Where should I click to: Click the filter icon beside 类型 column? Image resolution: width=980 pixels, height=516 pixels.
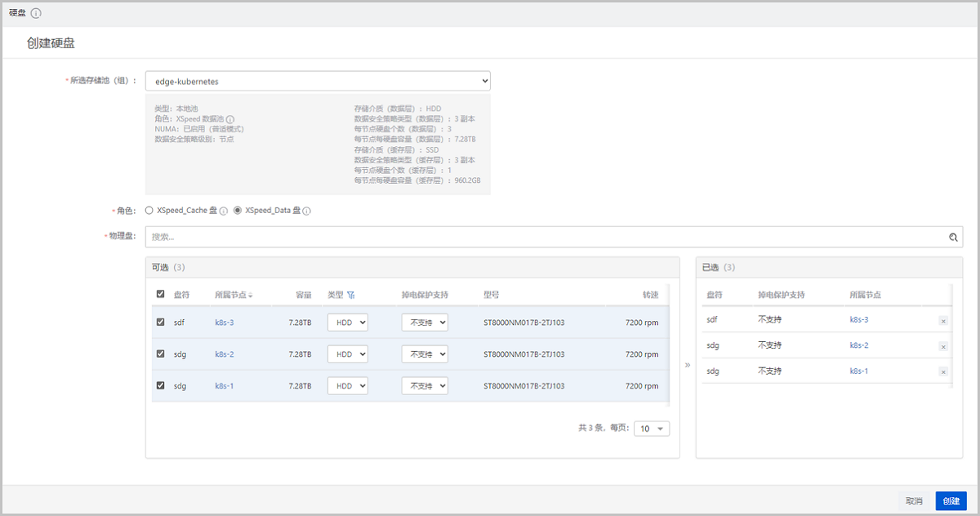pyautogui.click(x=351, y=295)
